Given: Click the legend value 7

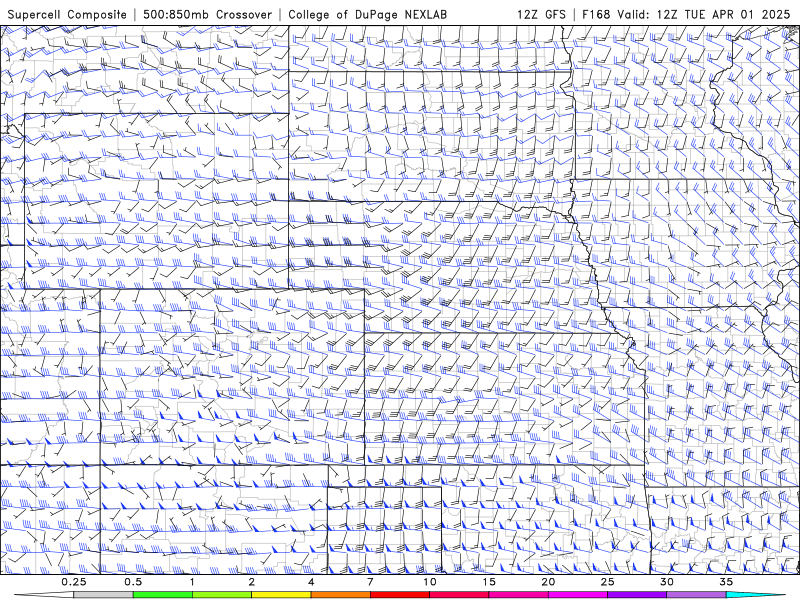Looking at the screenshot, I should [x=370, y=582].
